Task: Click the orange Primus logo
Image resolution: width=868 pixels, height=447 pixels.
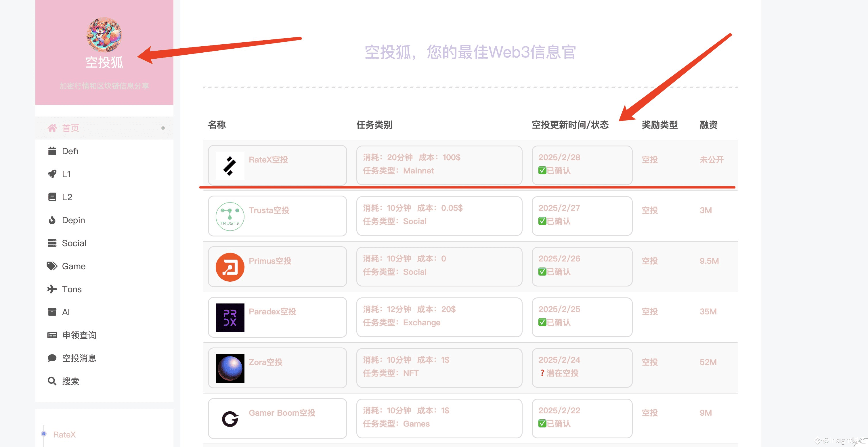Action: click(230, 267)
